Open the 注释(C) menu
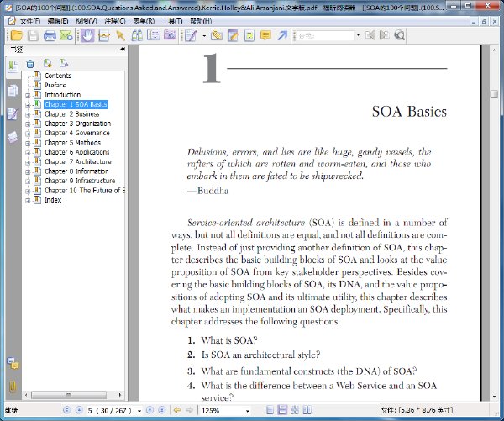Screen dimensions: 504x421 [115, 21]
